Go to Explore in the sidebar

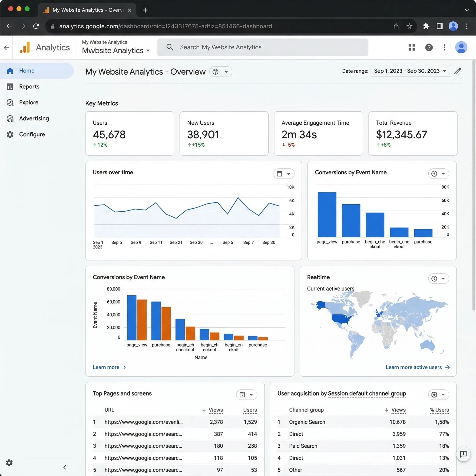[29, 103]
